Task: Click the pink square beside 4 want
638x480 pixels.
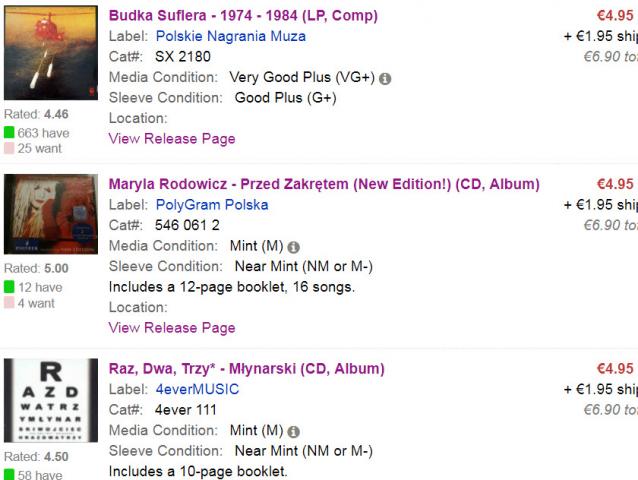Action: pos(9,304)
